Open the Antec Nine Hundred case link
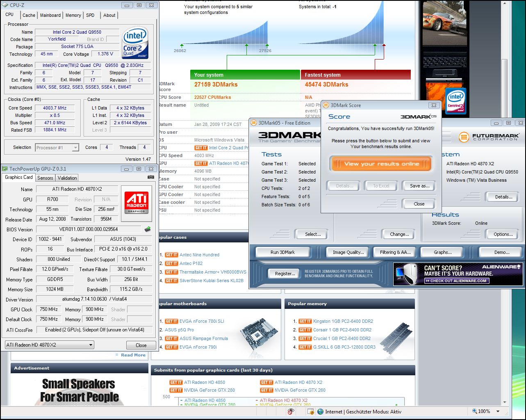The width and height of the screenshot is (526, 420). [199, 255]
